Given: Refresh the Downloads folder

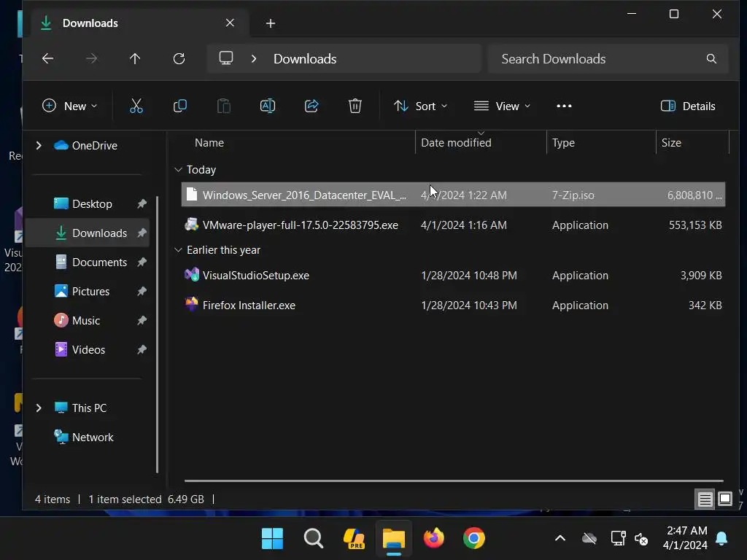Looking at the screenshot, I should [x=179, y=58].
